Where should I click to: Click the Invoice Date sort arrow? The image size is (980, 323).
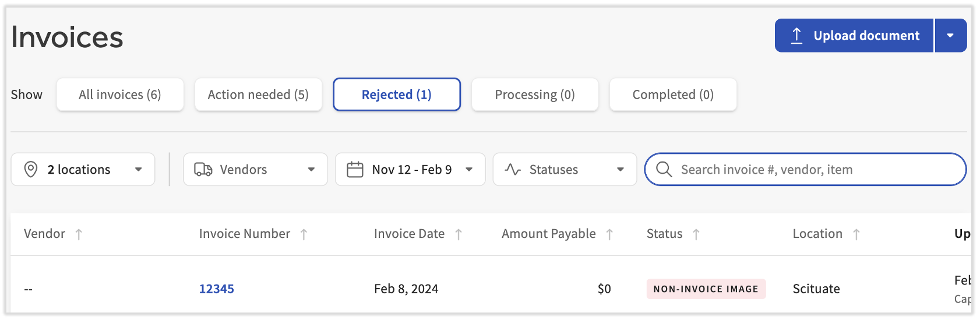[459, 234]
